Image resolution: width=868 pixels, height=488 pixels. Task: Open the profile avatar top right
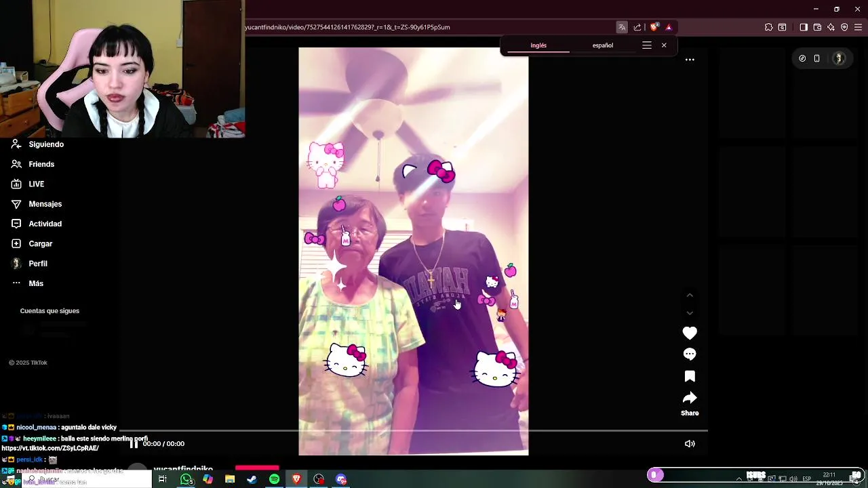tap(839, 58)
